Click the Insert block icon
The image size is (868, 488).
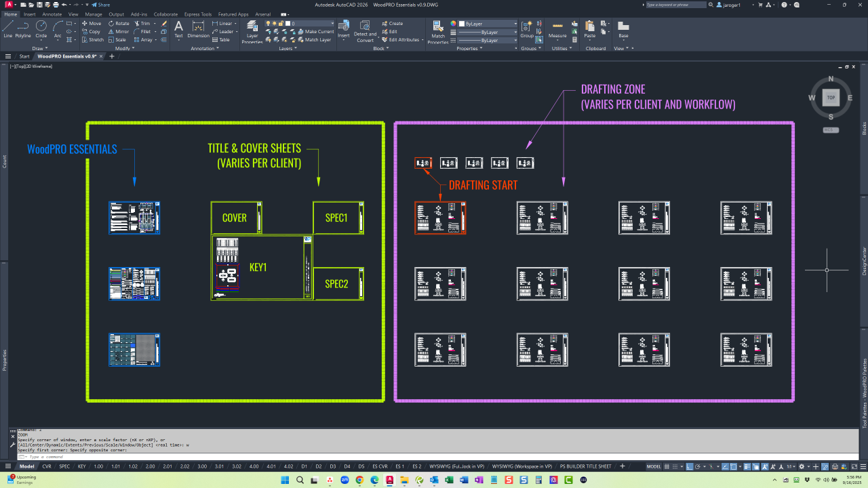click(344, 29)
